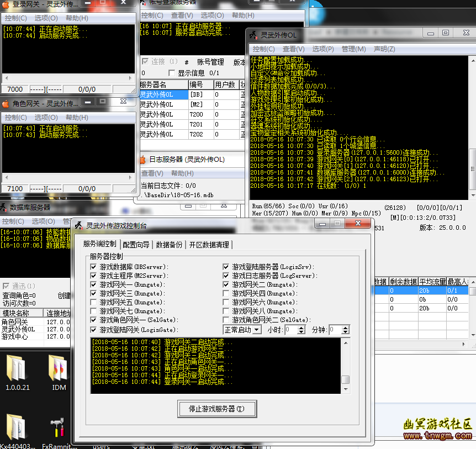Check 显示信息 in account login server
476x449 pixels.
click(x=172, y=73)
